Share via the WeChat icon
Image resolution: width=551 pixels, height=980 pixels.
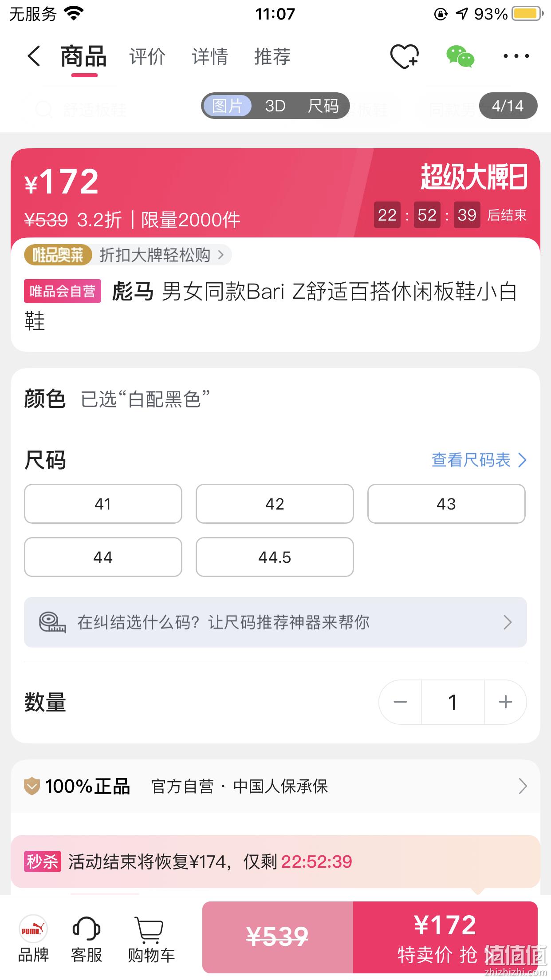[x=460, y=56]
